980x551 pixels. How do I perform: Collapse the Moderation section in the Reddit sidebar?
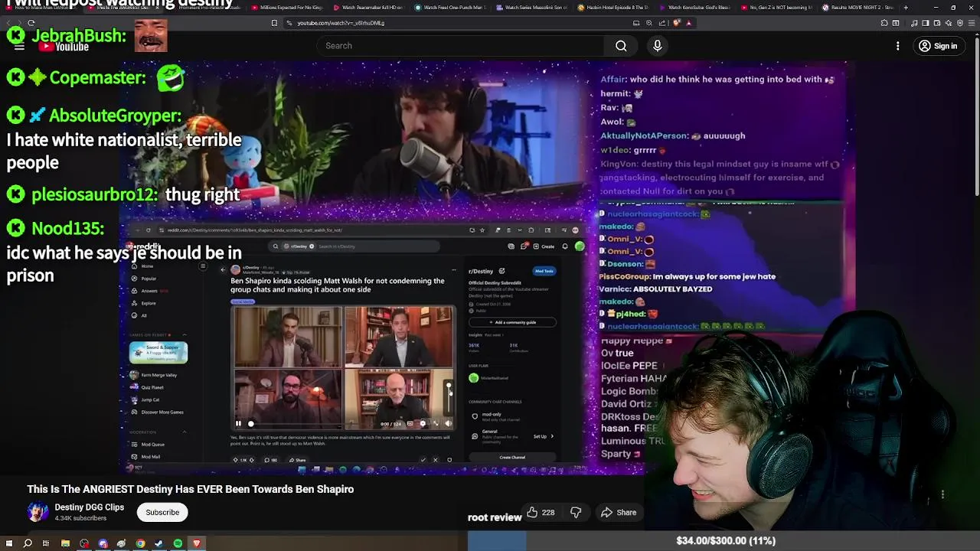pyautogui.click(x=185, y=432)
